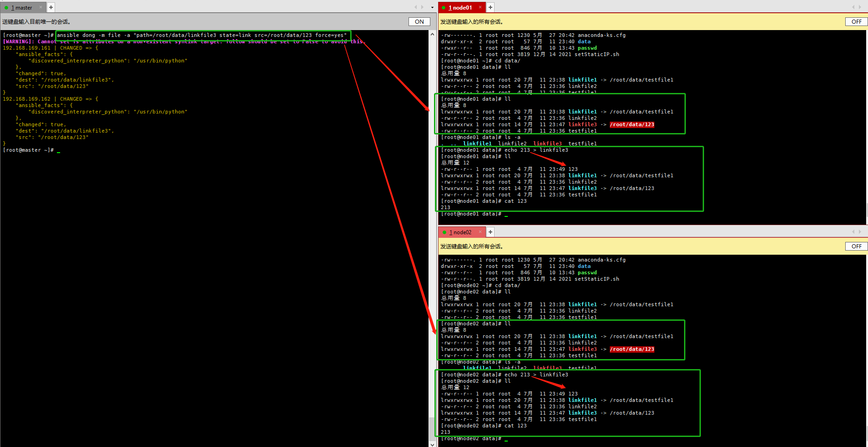Switch to the master session tab
868x447 pixels.
21,8
